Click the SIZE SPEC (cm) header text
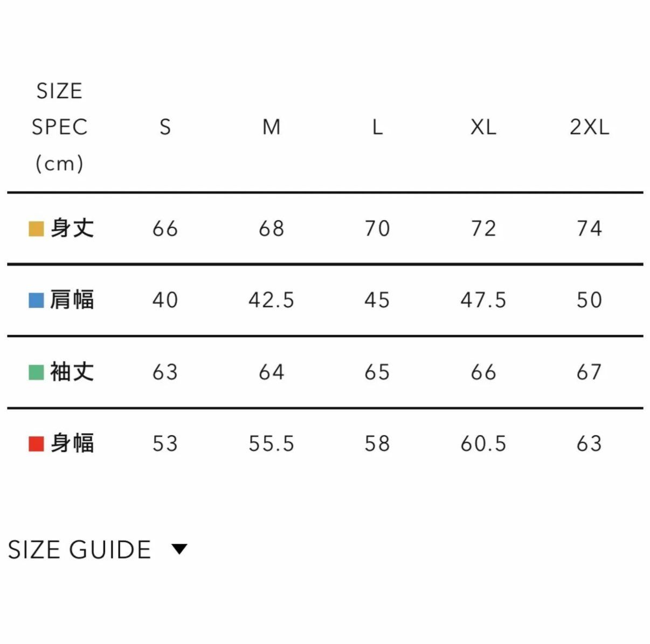The width and height of the screenshot is (650, 644). (59, 127)
